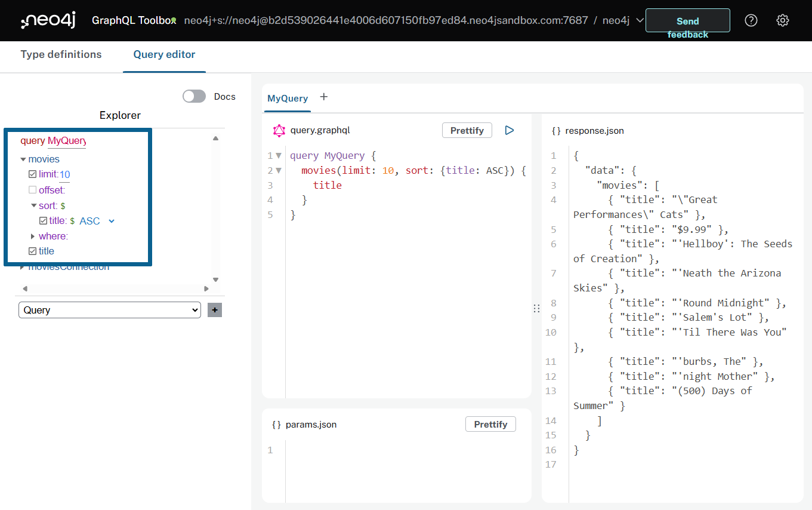Edit the MyQuery name field in explorer

pyautogui.click(x=67, y=141)
